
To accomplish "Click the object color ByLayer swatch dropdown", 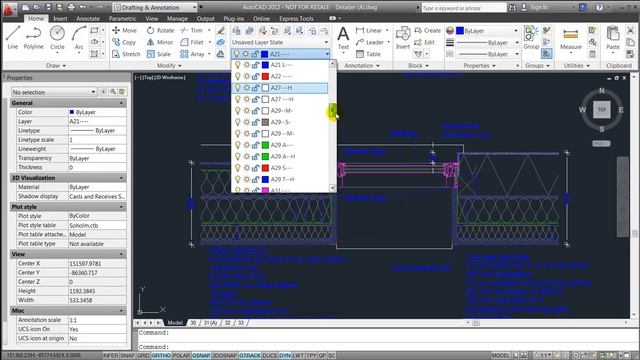I will pyautogui.click(x=487, y=31).
